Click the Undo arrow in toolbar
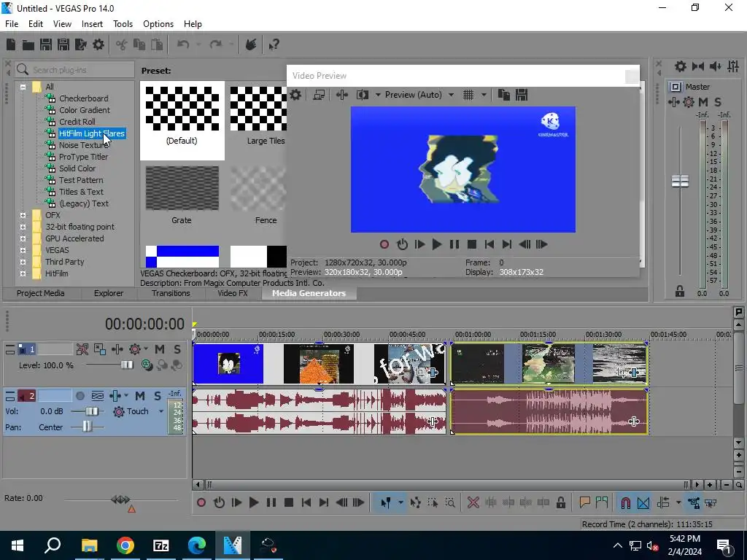Viewport: 747px width, 560px height. click(x=183, y=44)
